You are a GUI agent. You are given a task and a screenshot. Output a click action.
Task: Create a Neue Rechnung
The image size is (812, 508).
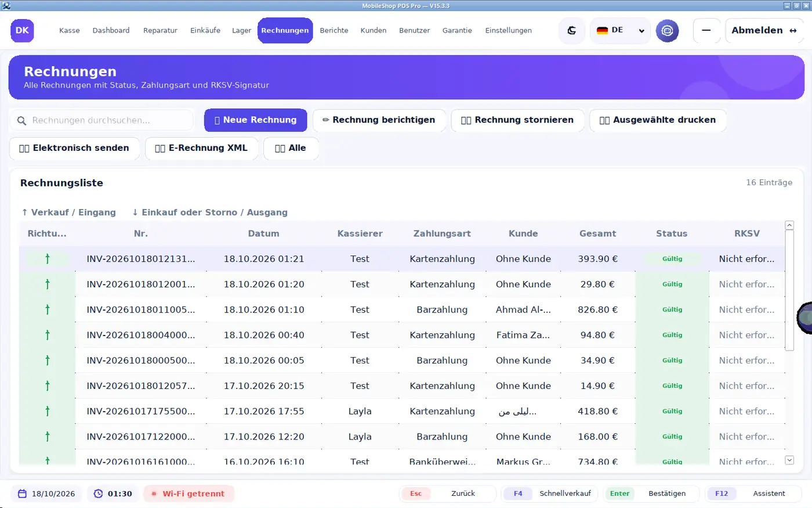(x=255, y=120)
